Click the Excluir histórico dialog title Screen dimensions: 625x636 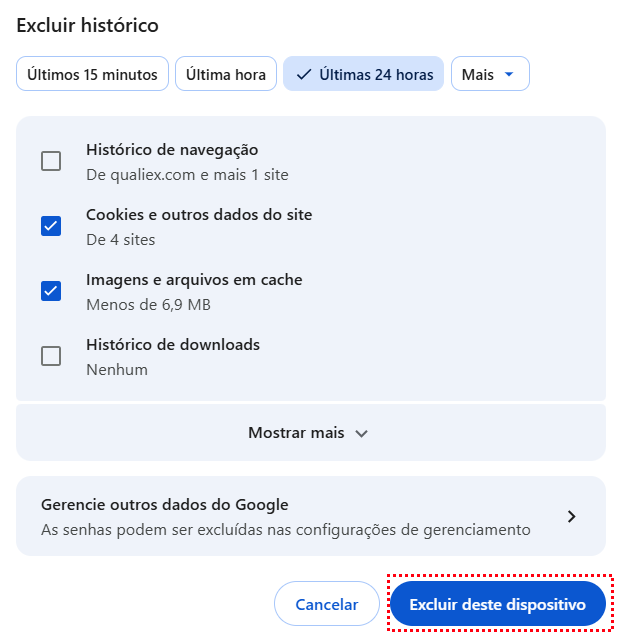88,25
